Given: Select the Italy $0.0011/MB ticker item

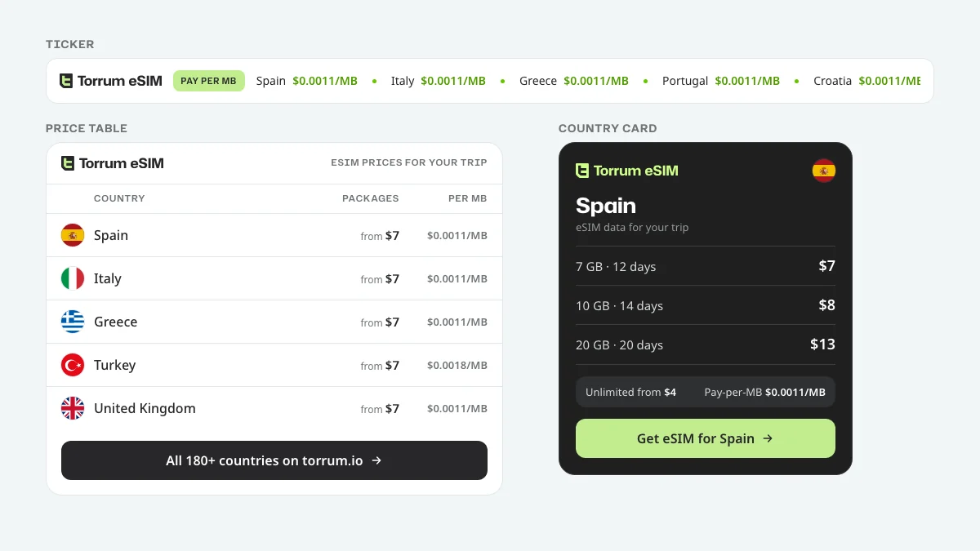Looking at the screenshot, I should pyautogui.click(x=439, y=81).
